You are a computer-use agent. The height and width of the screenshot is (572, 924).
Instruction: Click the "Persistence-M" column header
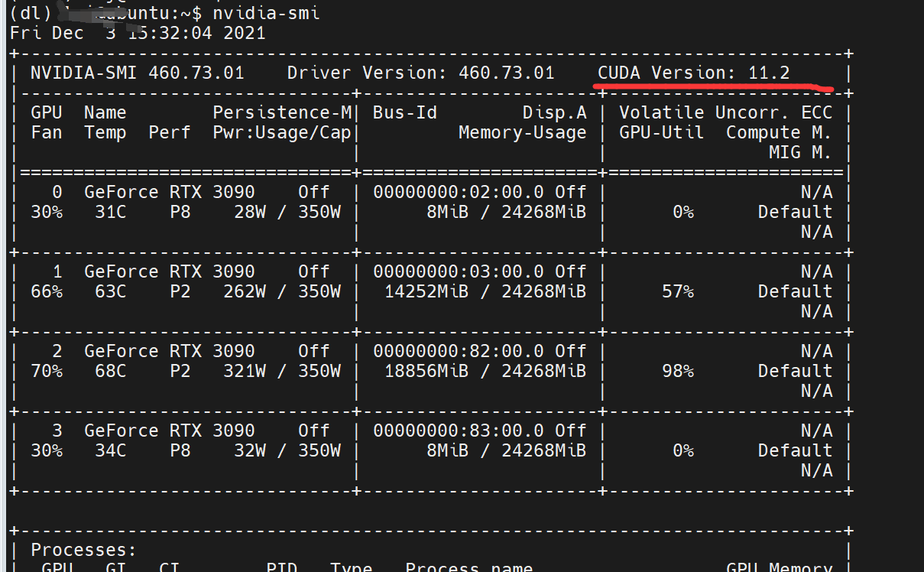[282, 113]
